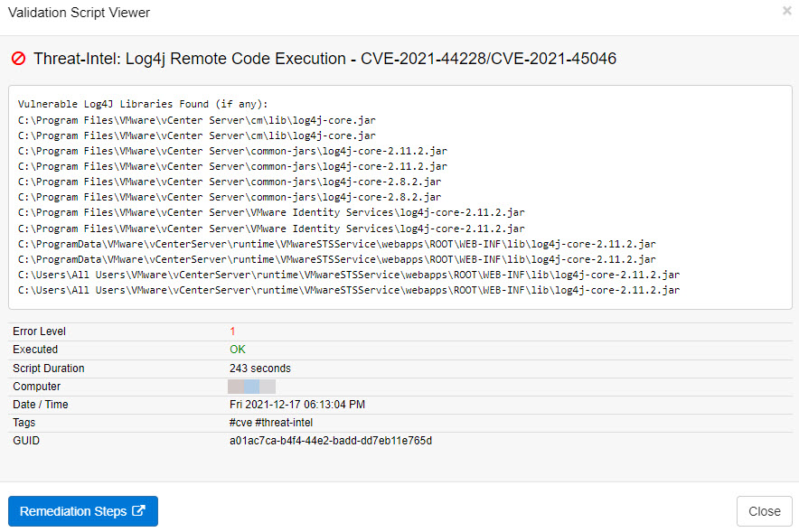Screen dimensions: 799x532
Task: Click the Close button
Action: 765,511
